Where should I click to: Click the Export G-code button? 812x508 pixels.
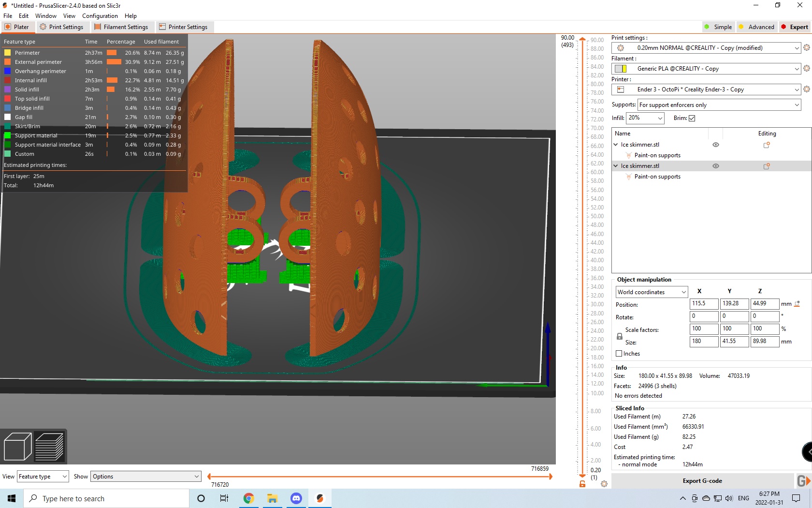click(x=702, y=481)
